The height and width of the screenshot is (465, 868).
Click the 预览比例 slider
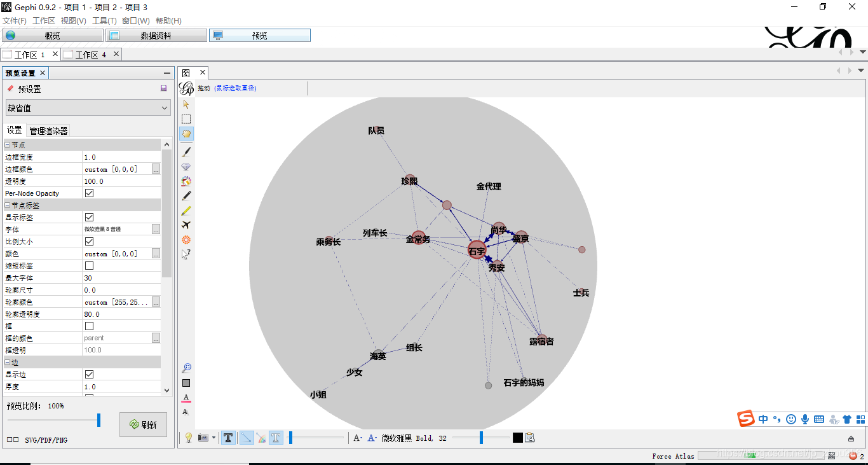coord(54,420)
